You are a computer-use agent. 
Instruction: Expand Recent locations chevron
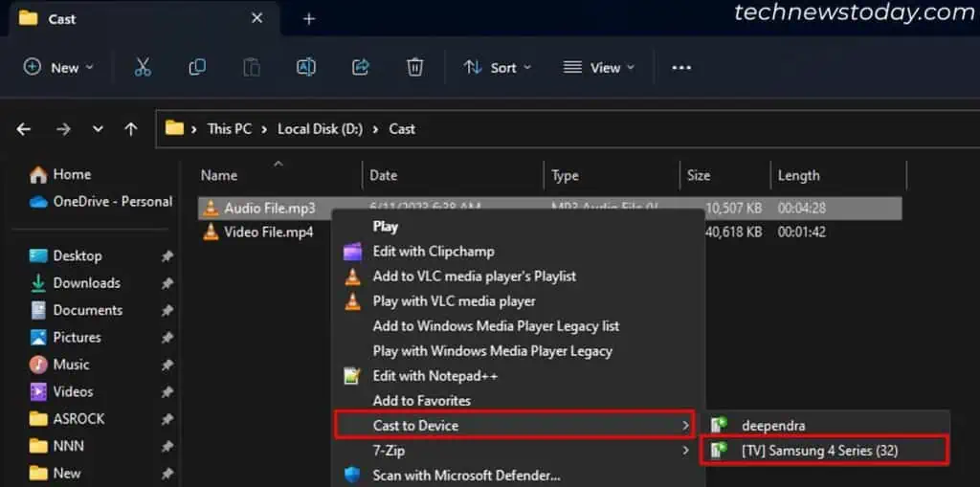[x=98, y=129]
